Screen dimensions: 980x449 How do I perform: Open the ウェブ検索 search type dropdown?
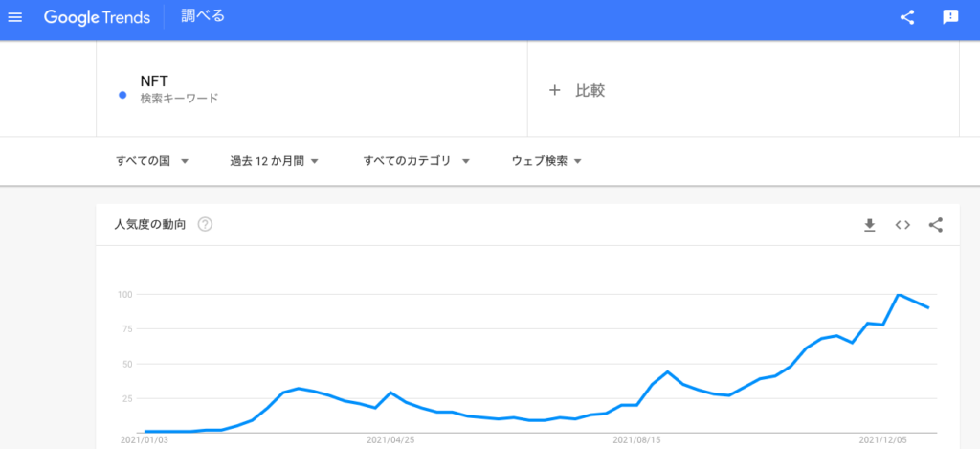point(546,161)
